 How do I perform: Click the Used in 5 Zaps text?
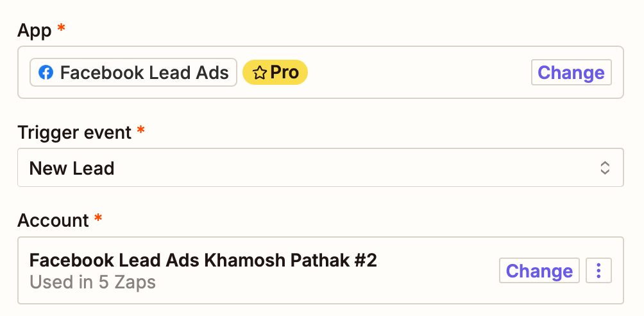tap(92, 281)
